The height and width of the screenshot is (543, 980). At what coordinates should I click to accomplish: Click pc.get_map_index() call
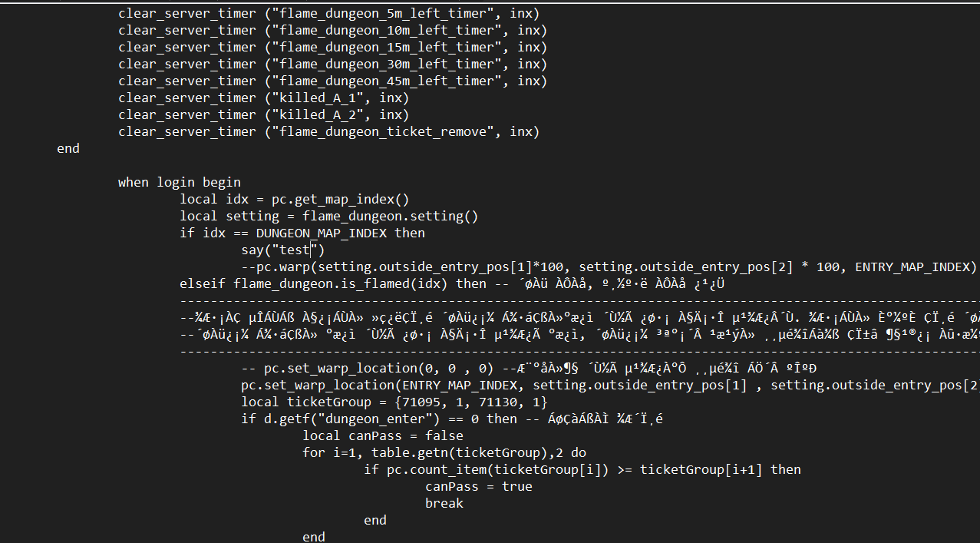(341, 199)
